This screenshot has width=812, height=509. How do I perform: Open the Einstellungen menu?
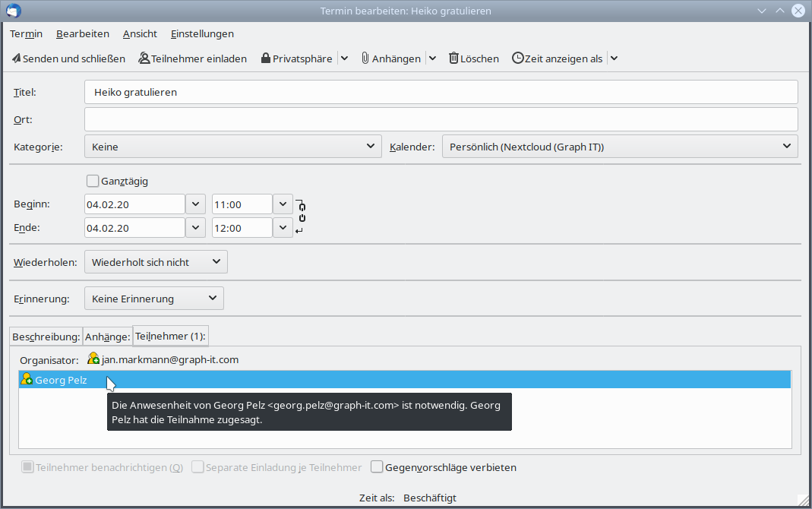click(202, 33)
